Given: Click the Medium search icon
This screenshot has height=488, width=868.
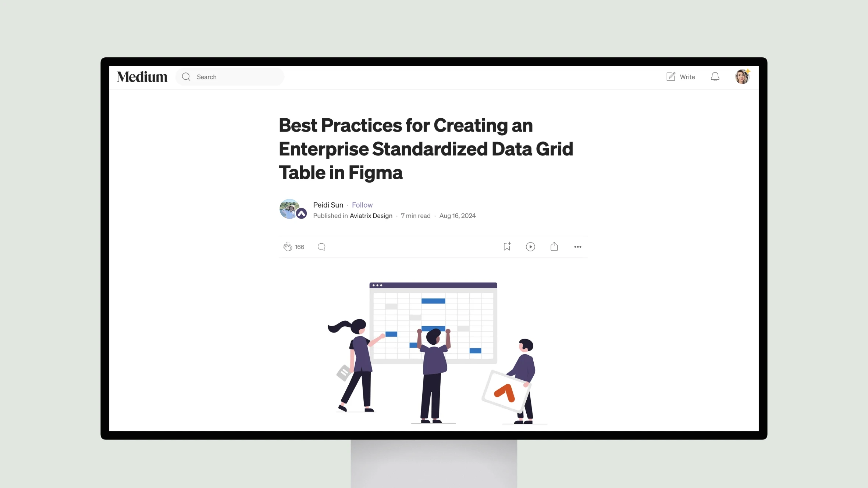Looking at the screenshot, I should 186,76.
